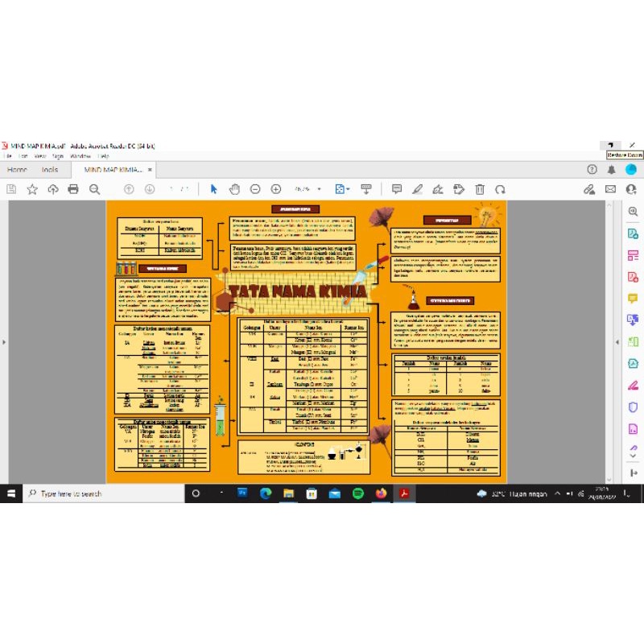
Task: Close the MIND MAP KIMIA document tab
Action: coord(150,170)
